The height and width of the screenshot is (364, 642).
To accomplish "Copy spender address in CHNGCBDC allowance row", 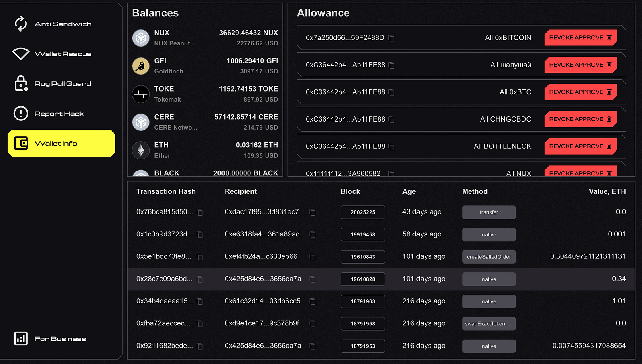I will point(392,120).
